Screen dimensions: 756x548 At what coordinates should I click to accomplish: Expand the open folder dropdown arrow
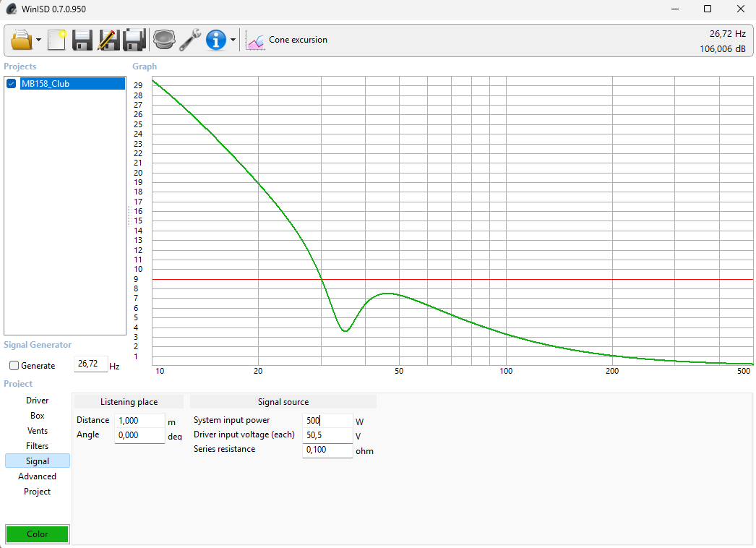(38, 40)
